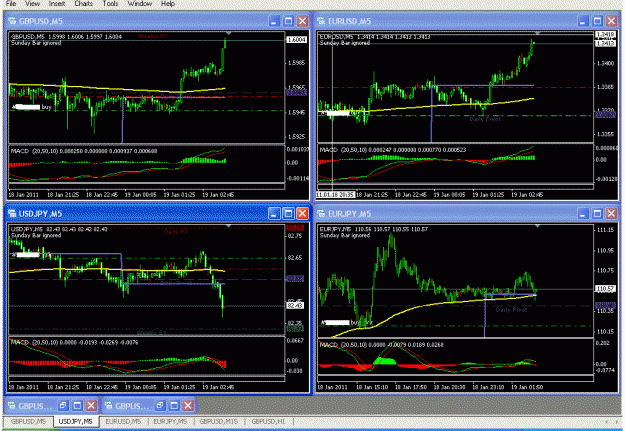Close the first minimized GBPUS... window
This screenshot has height=431, width=625.
[91, 406]
